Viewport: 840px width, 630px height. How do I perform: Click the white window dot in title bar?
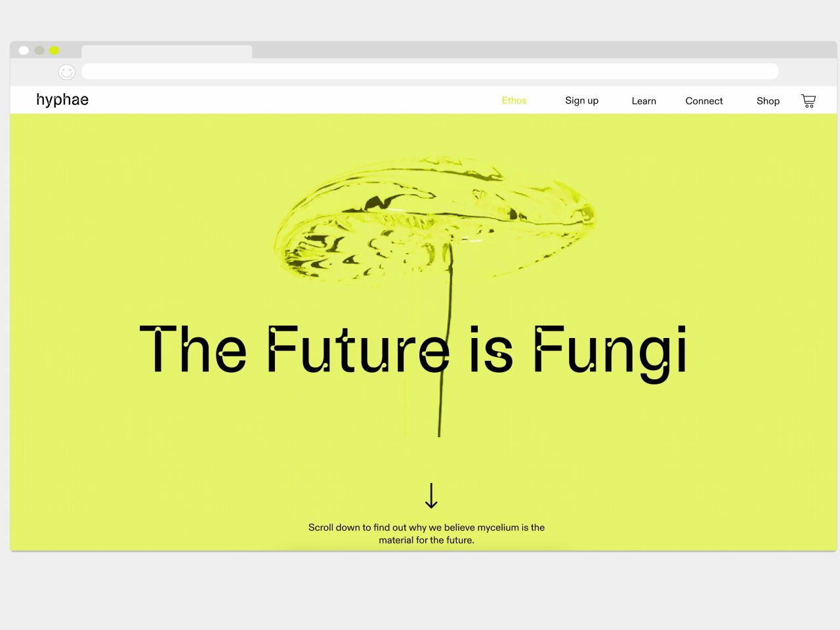coord(24,51)
